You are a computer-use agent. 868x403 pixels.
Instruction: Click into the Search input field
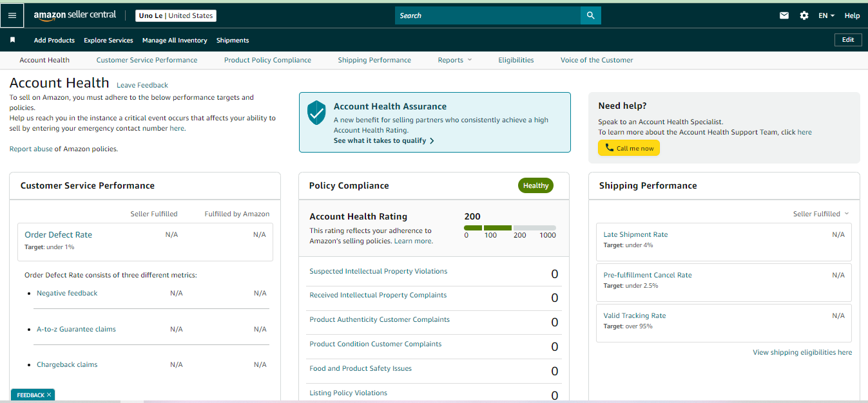[x=488, y=15]
